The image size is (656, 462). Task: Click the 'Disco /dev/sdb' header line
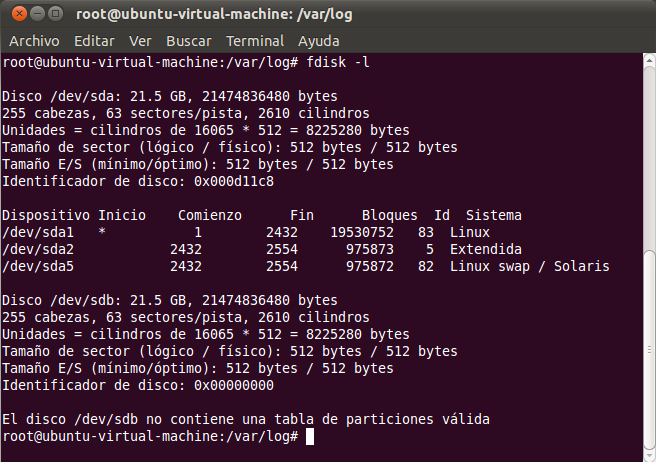pos(170,300)
